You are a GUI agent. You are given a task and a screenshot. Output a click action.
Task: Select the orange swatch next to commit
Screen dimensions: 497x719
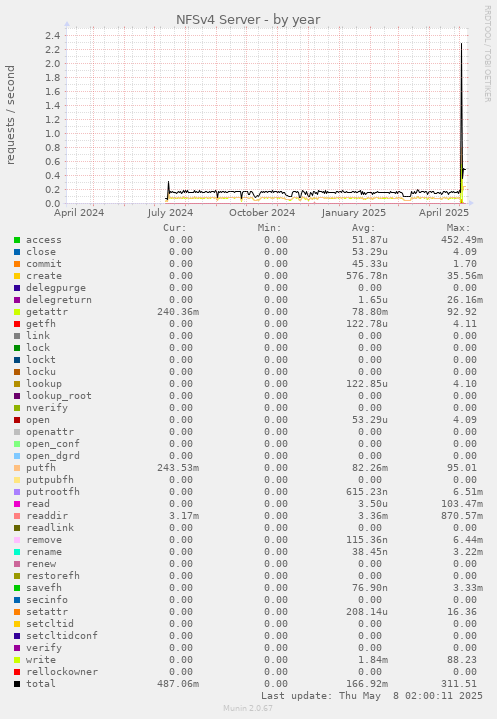click(x=17, y=264)
